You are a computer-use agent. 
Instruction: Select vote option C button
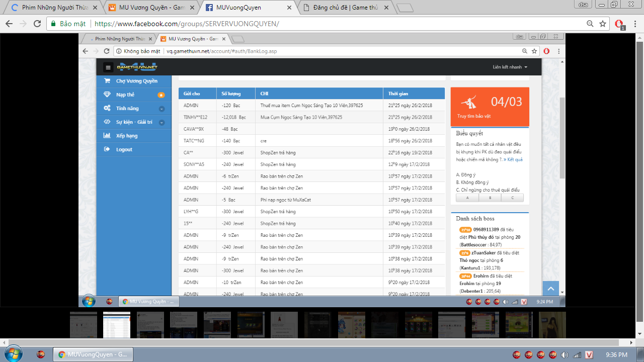[x=512, y=198]
